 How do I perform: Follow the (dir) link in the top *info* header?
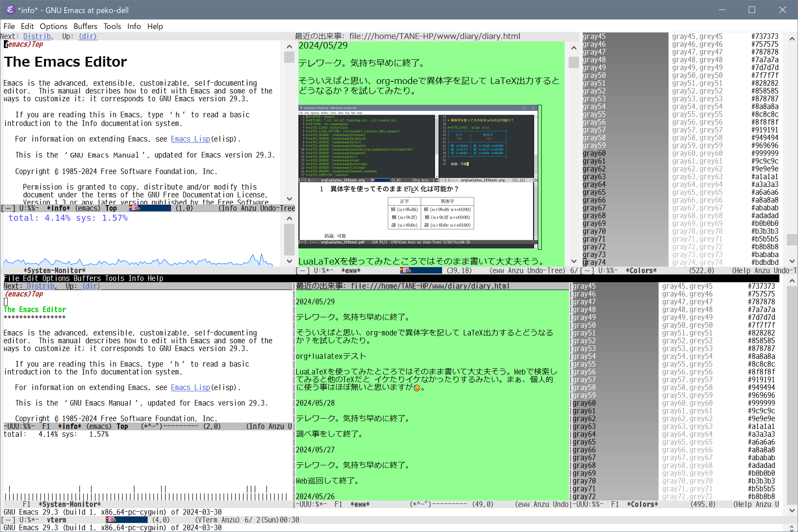(88, 36)
